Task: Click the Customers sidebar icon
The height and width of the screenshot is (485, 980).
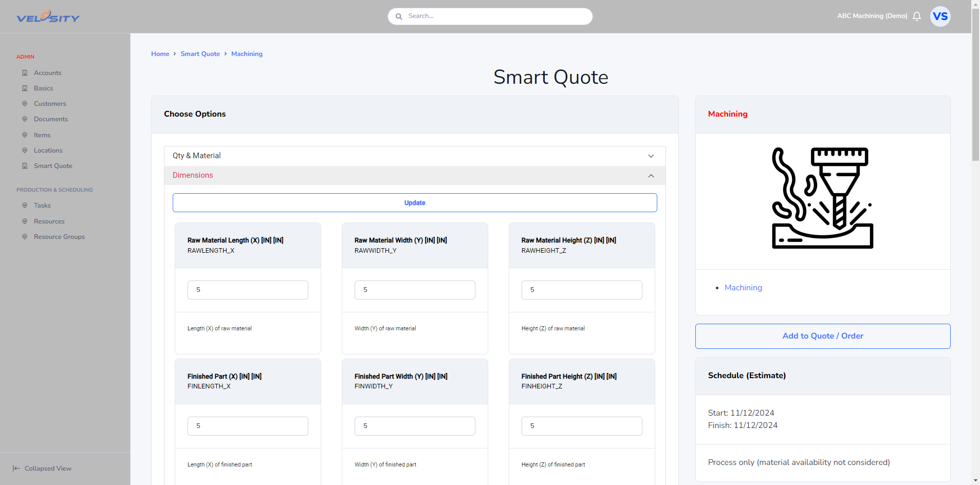Action: click(x=25, y=104)
